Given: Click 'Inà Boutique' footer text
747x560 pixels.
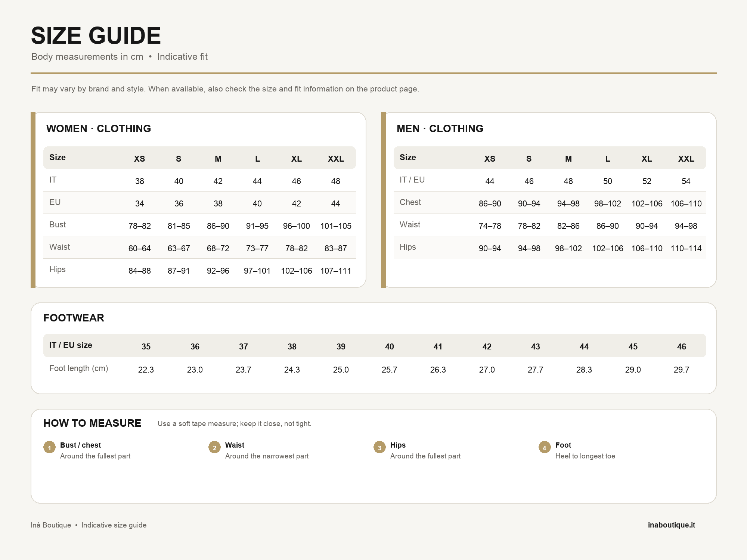Looking at the screenshot, I should (51, 525).
